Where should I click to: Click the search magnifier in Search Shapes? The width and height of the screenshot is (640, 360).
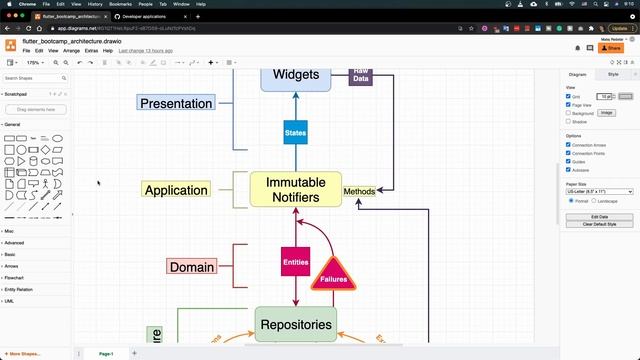point(64,78)
